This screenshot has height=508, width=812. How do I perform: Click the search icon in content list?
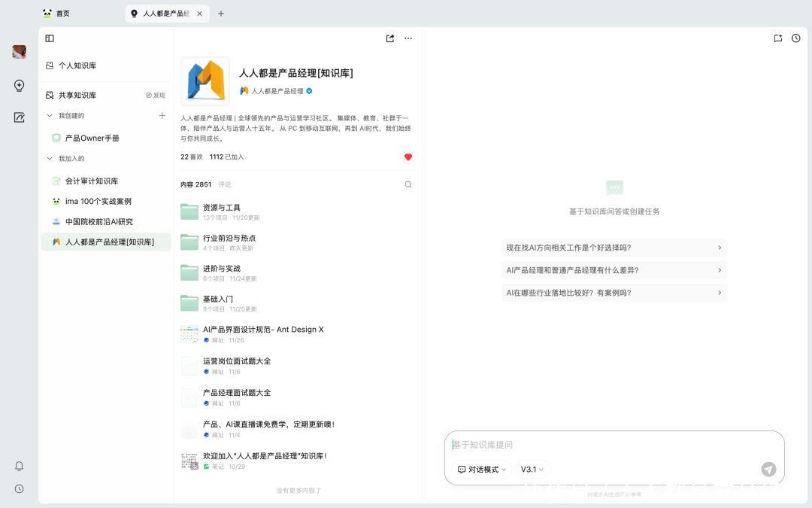(408, 184)
